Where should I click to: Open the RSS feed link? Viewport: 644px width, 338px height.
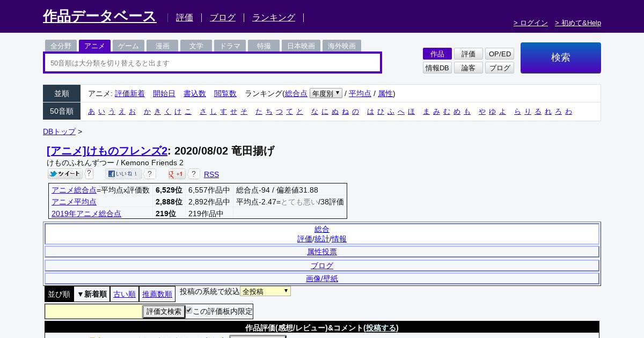pos(211,174)
